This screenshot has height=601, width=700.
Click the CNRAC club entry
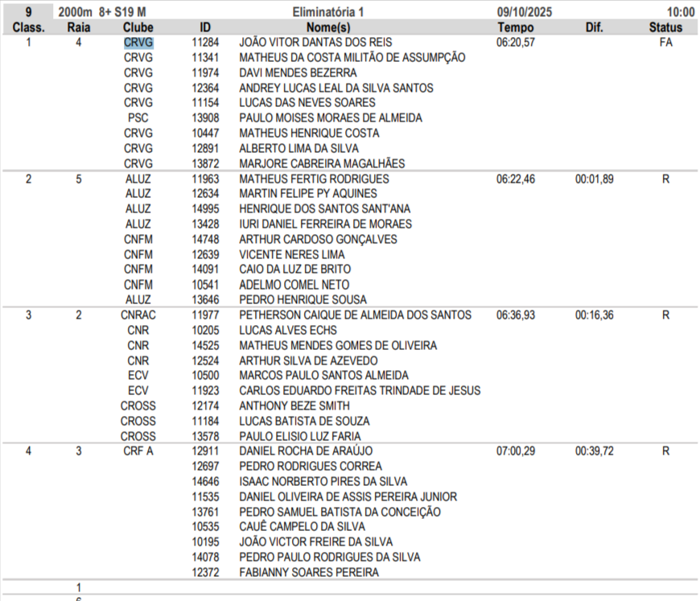pyautogui.click(x=138, y=315)
